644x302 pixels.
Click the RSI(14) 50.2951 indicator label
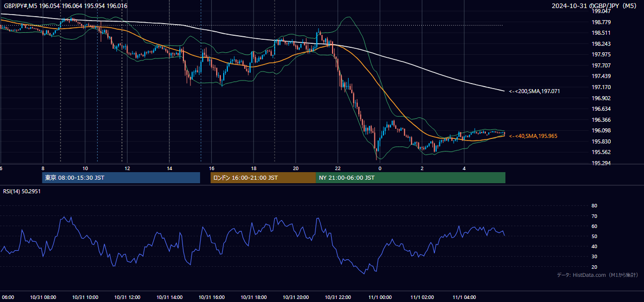[x=22, y=191]
